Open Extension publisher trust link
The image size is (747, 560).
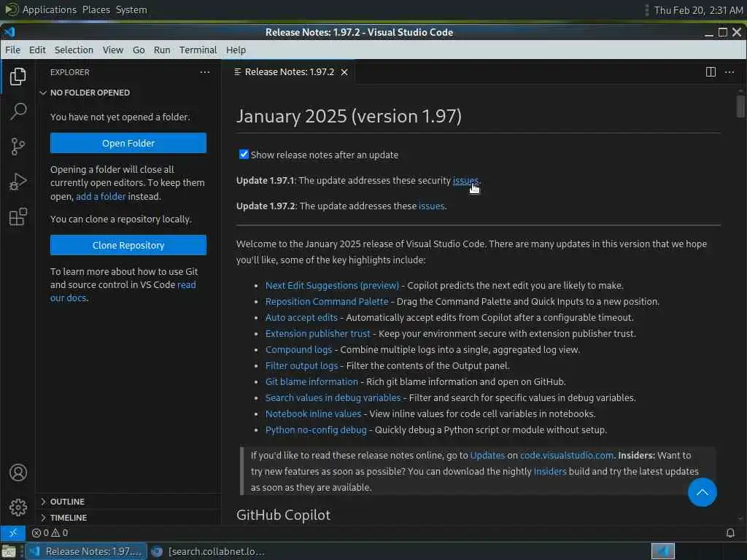(318, 333)
